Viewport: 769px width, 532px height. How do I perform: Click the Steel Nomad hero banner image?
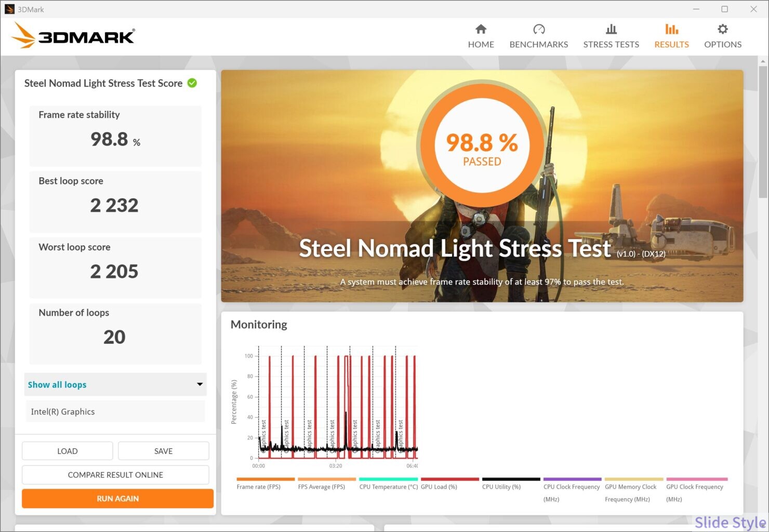pyautogui.click(x=482, y=186)
